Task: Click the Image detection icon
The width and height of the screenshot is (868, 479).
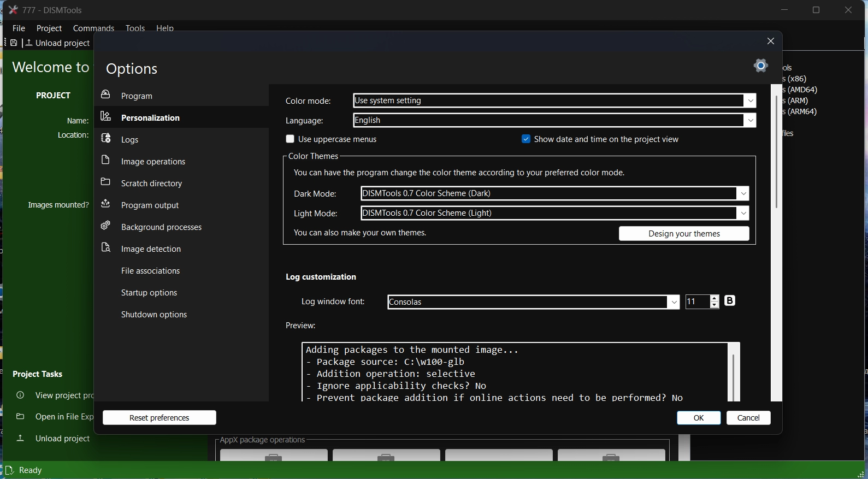Action: 106,248
